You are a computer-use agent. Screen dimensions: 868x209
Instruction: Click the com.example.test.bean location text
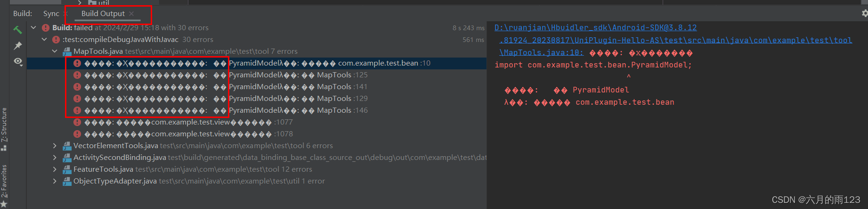click(625, 102)
